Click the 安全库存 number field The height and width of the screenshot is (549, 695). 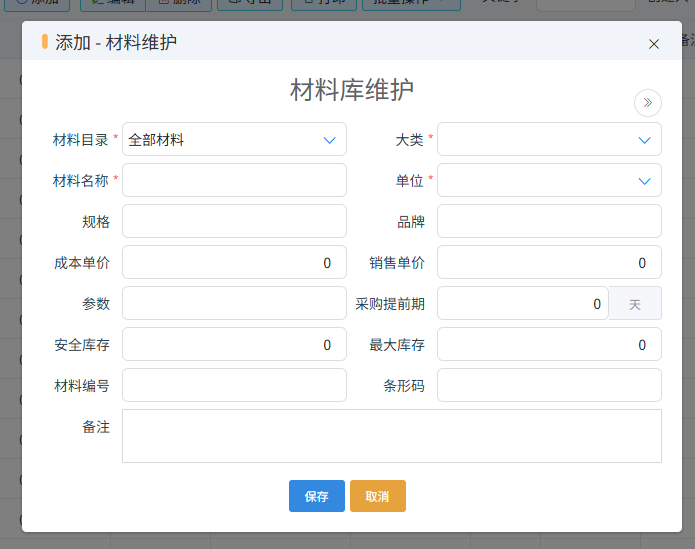[x=234, y=344]
